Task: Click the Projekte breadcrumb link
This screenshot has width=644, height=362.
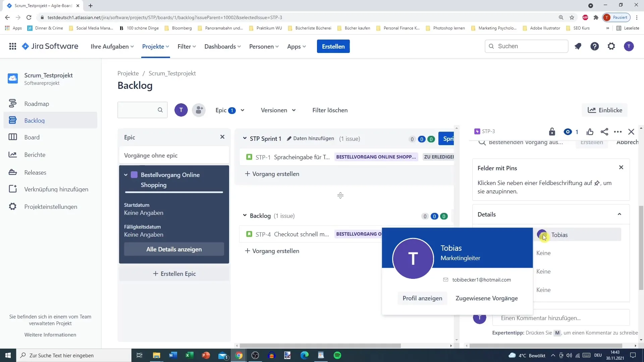Action: pos(128,73)
